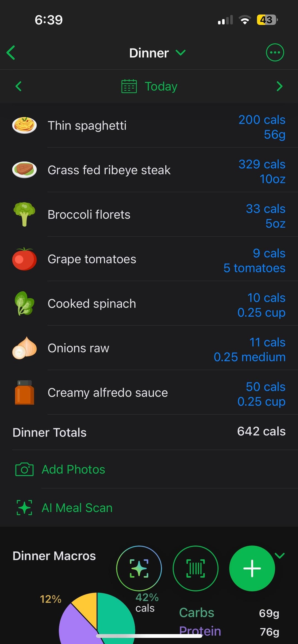The height and width of the screenshot is (644, 298).
Task: Tap the purple protein slice of pie chart
Action: (74, 631)
